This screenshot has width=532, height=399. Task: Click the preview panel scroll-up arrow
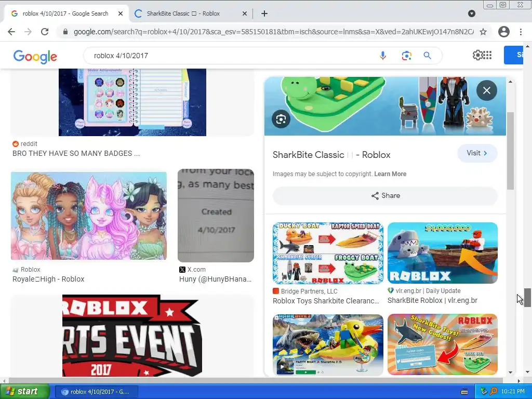(x=511, y=82)
